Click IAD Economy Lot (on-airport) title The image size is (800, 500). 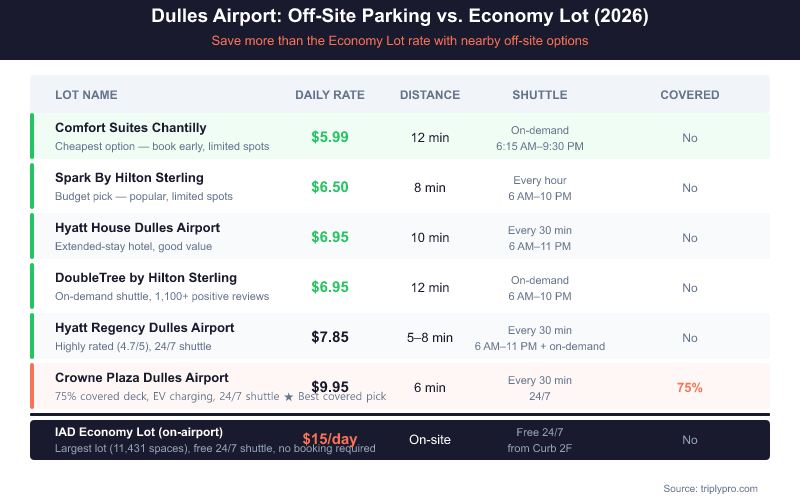[139, 431]
